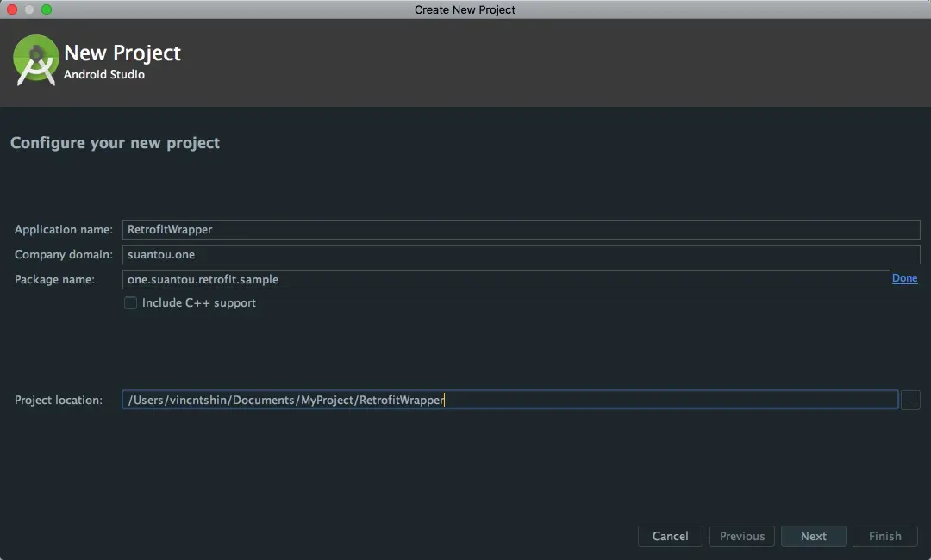
Task: Click 'Include C++ support' label text
Action: (199, 303)
